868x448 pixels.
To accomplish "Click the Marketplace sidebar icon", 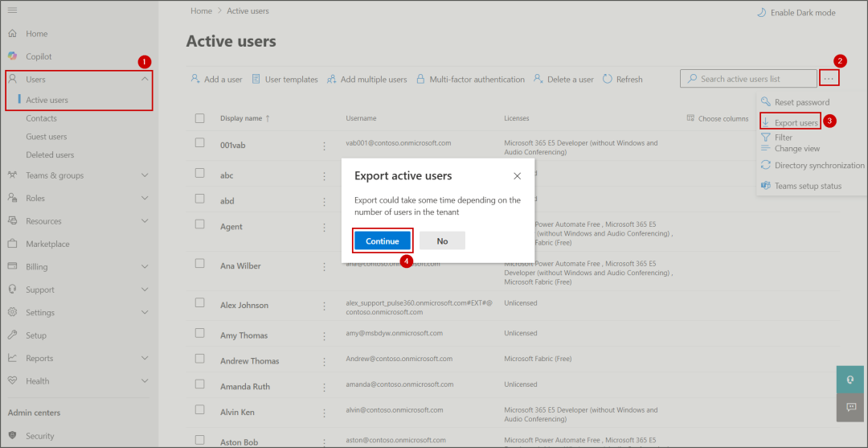I will point(12,244).
